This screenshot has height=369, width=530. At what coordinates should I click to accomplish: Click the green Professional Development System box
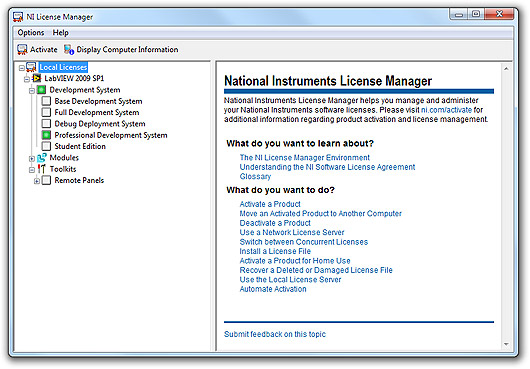(x=46, y=135)
